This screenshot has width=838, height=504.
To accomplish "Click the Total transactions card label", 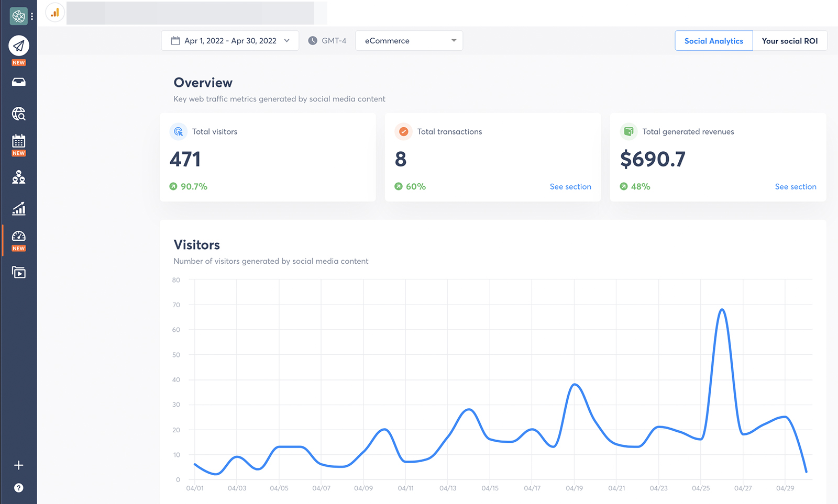I will (x=449, y=131).
